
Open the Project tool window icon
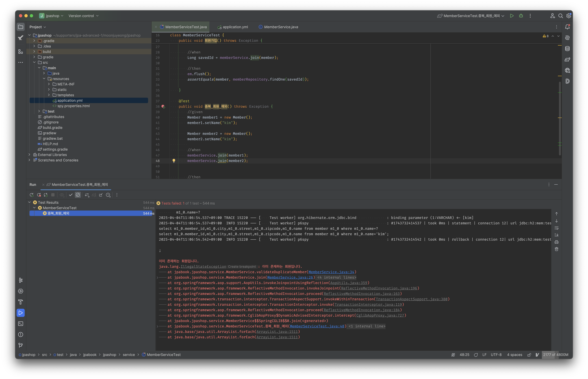tap(21, 27)
